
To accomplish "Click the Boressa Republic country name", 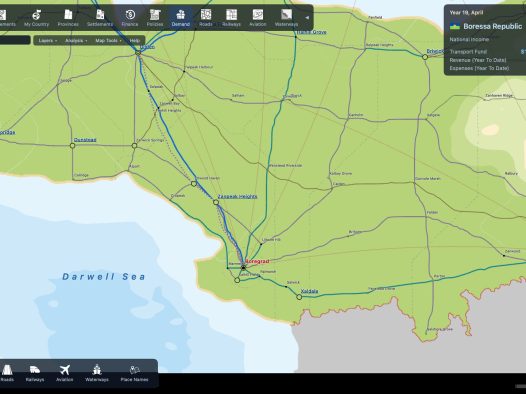I will coord(492,26).
